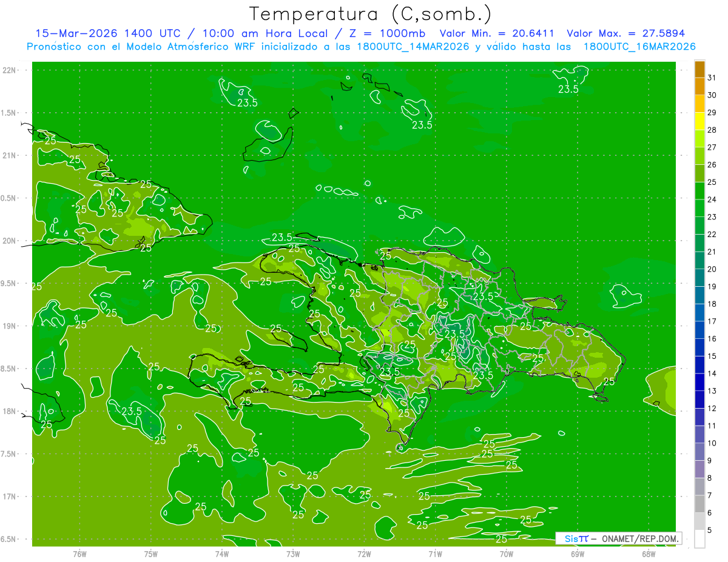728x562 pixels.
Task: Select the "74W" longitude label
Action: [222, 554]
